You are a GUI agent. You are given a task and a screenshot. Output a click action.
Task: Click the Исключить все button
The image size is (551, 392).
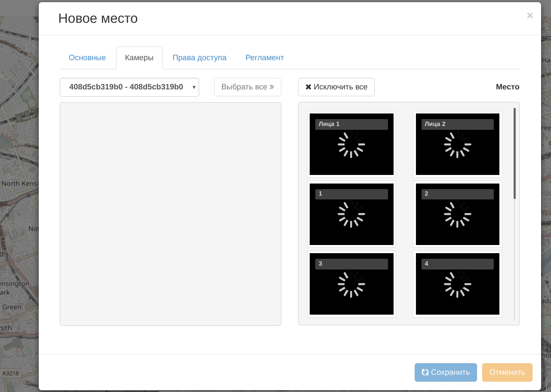336,87
